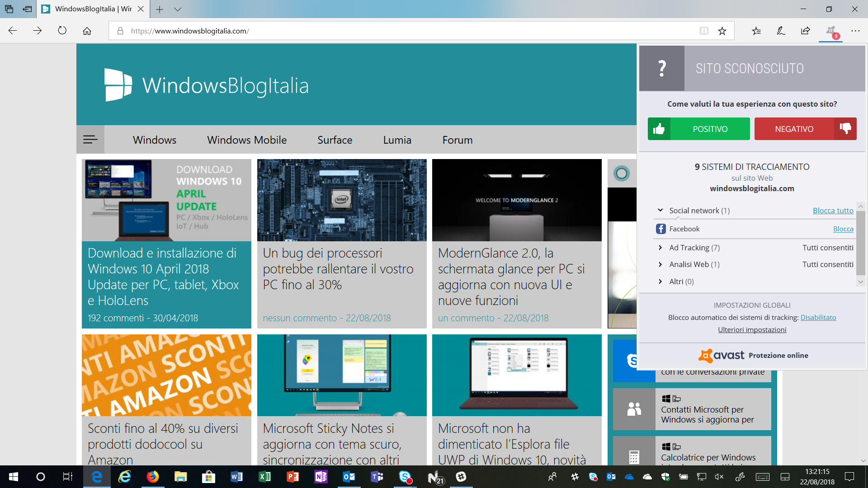Go to the Home page icon
Image resolution: width=868 pixels, height=488 pixels.
coord(87,31)
